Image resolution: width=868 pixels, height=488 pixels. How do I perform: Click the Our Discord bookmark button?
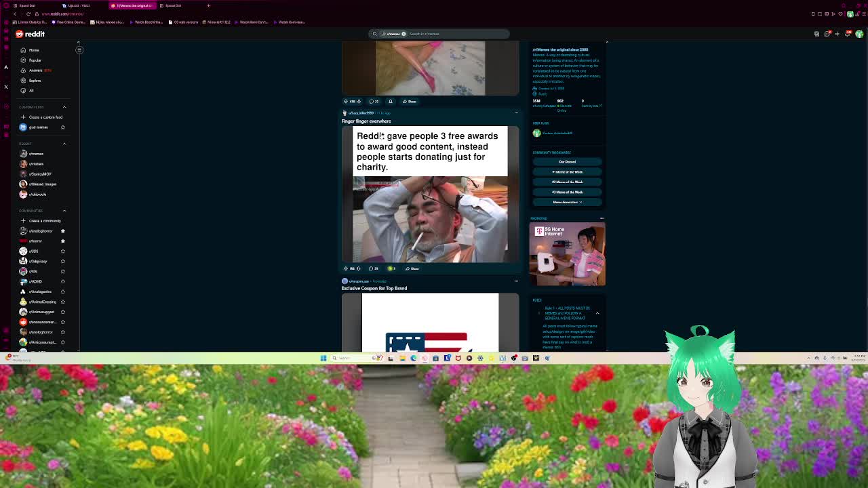click(x=567, y=162)
